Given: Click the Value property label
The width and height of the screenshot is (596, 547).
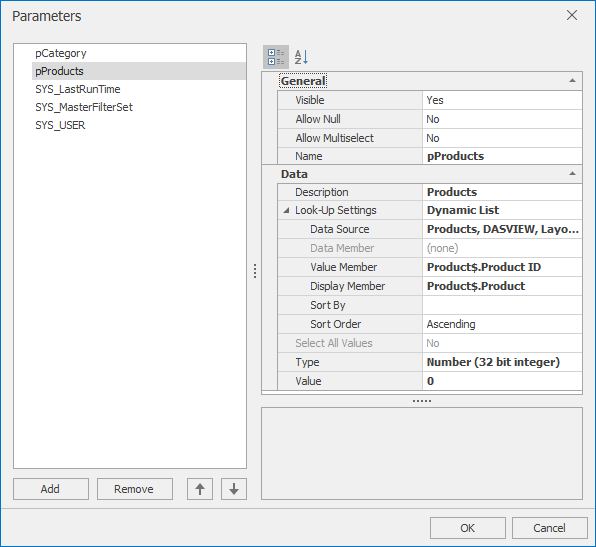Looking at the screenshot, I should tap(308, 381).
